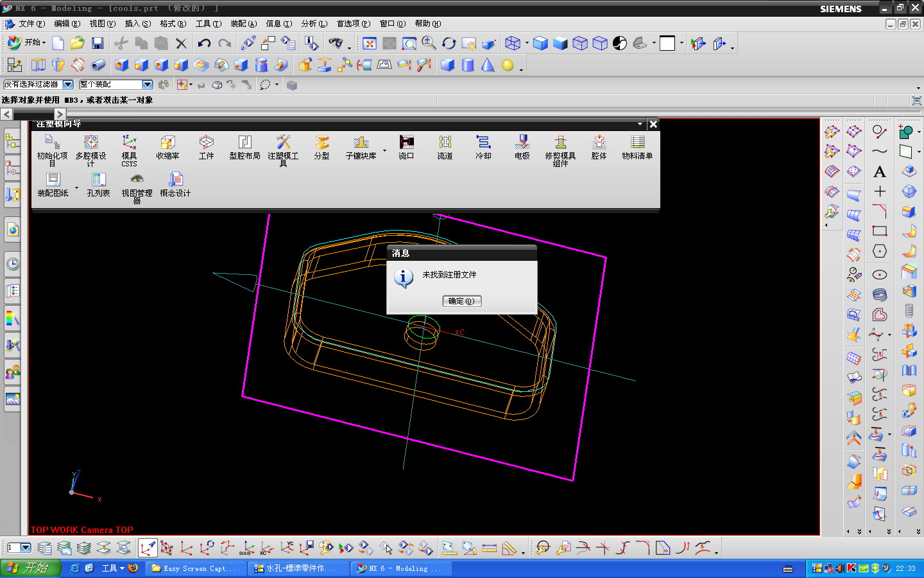The width and height of the screenshot is (924, 578).
Task: Click the white color swatch in toolbar
Action: (x=667, y=43)
